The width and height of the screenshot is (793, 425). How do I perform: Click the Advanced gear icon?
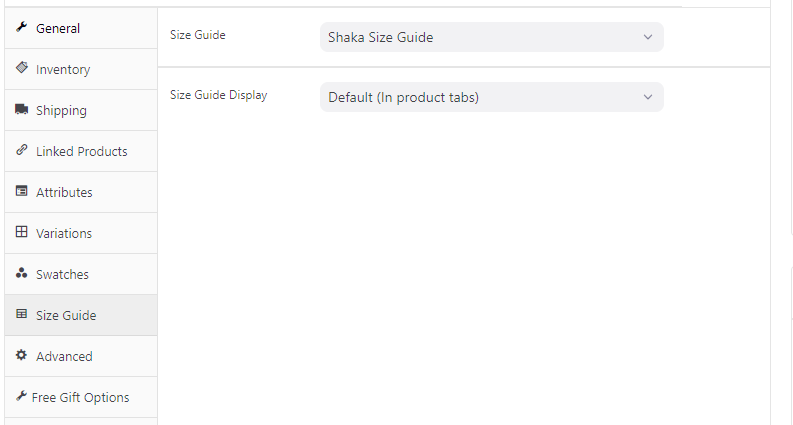[21, 355]
